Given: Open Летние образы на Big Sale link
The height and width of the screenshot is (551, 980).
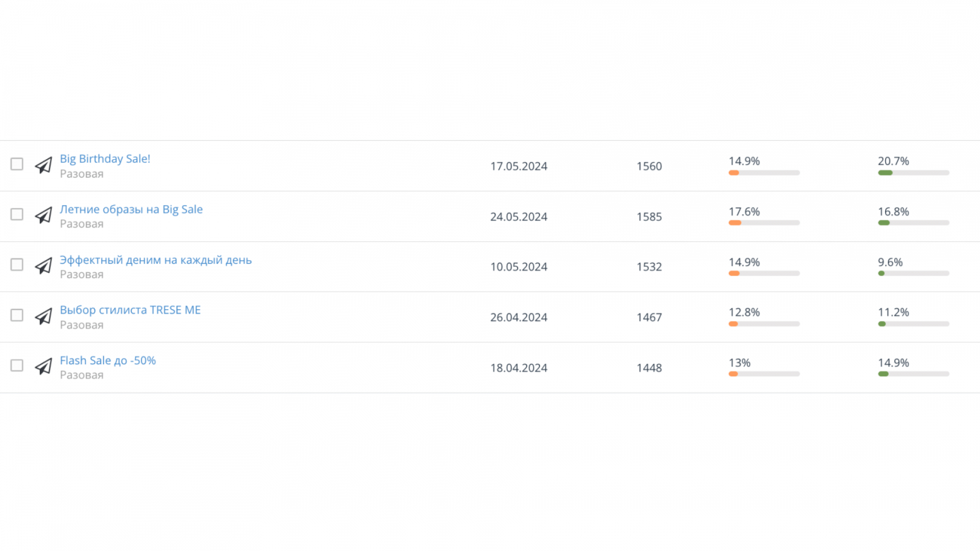Looking at the screenshot, I should [x=131, y=209].
